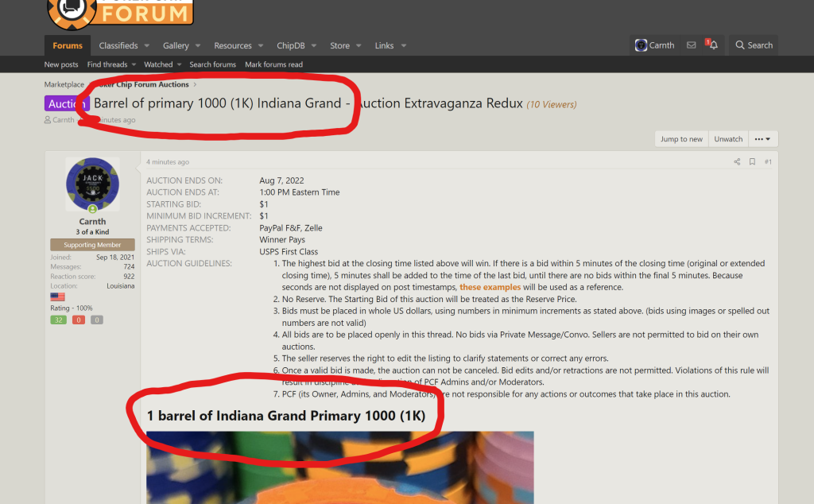The width and height of the screenshot is (814, 504).
Task: Expand the Find threads dropdown
Action: (134, 64)
